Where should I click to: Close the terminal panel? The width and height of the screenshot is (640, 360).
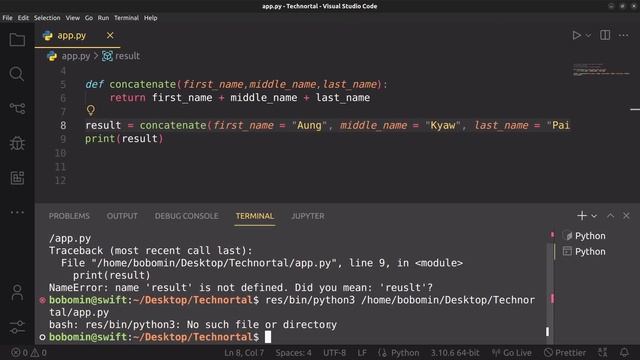(x=626, y=216)
